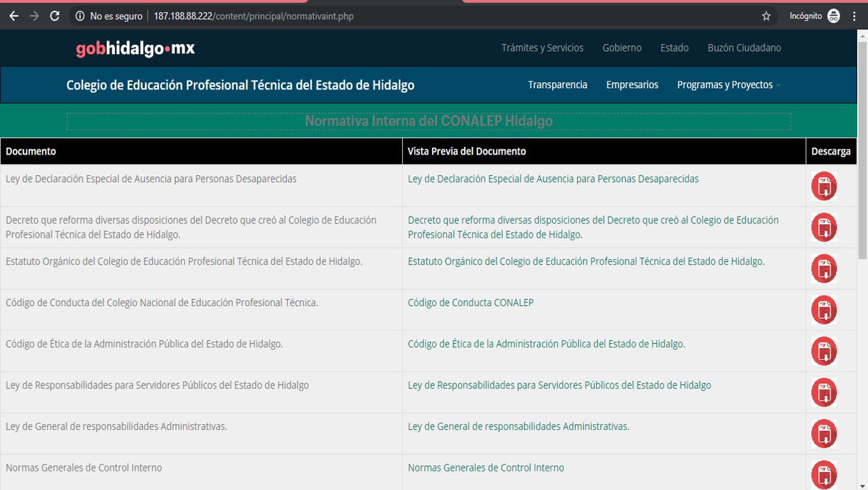Download PDF for Código de Ética
This screenshot has height=490, width=868.
824,351
